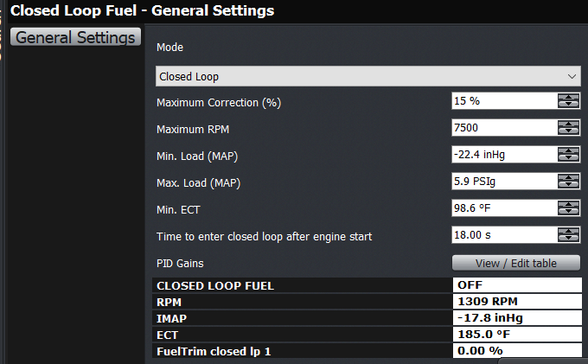Click the View / Edit table button
588x364 pixels.
point(515,263)
